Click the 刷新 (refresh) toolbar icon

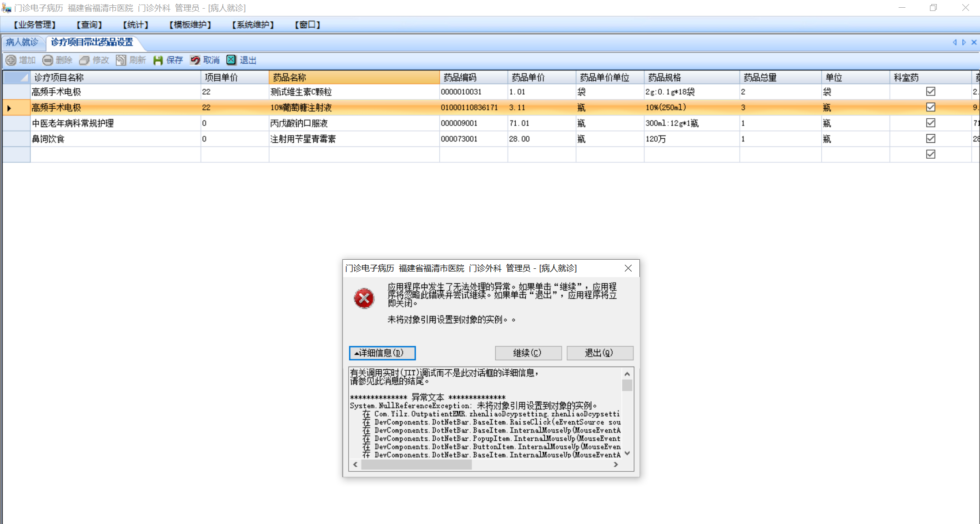coord(121,60)
